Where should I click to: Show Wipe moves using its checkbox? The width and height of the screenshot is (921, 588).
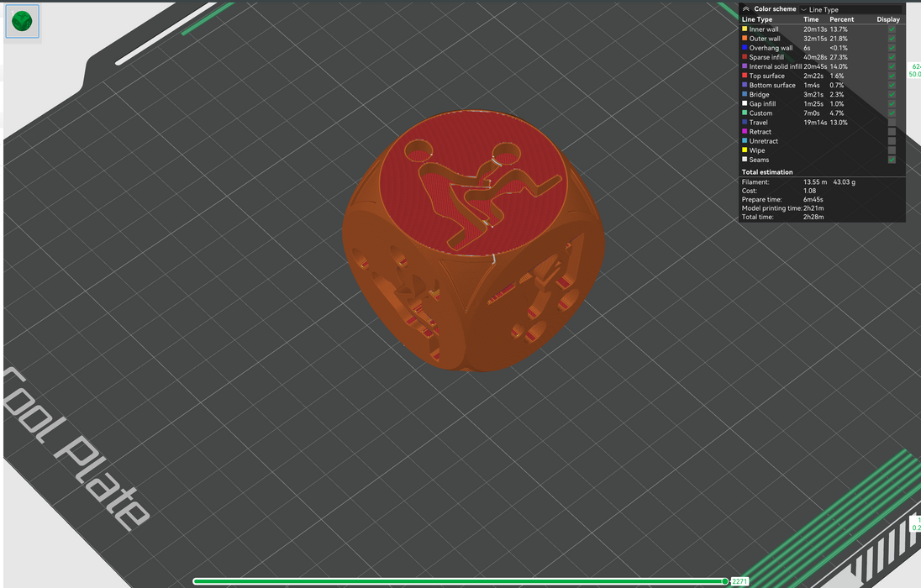[x=892, y=150]
